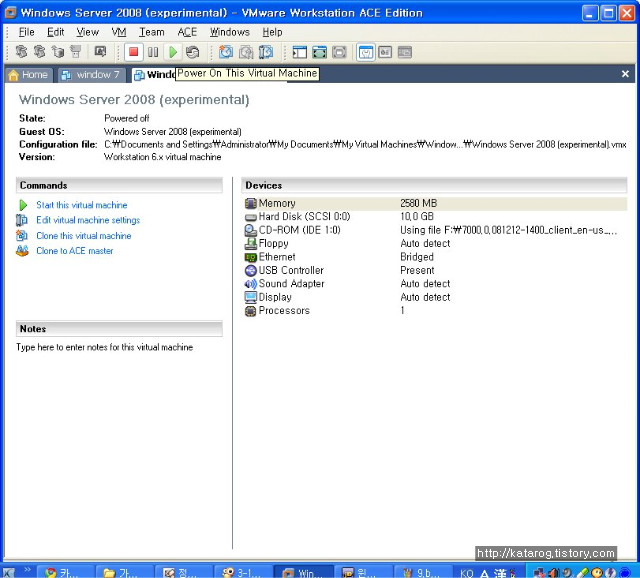Close the current VM tab with X
The image size is (640, 578).
(x=625, y=74)
